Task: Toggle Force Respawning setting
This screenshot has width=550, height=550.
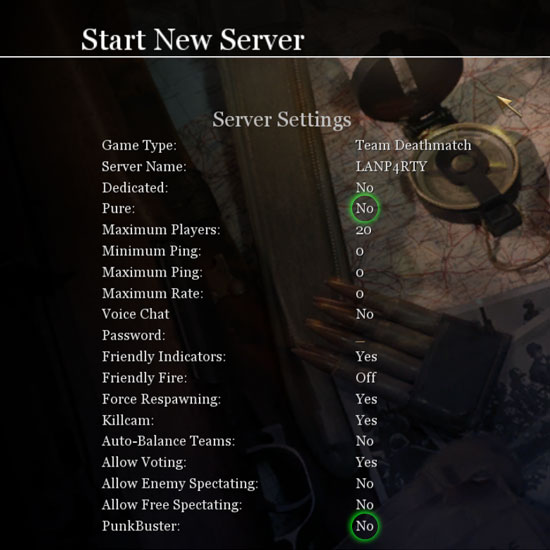Action: [x=366, y=399]
